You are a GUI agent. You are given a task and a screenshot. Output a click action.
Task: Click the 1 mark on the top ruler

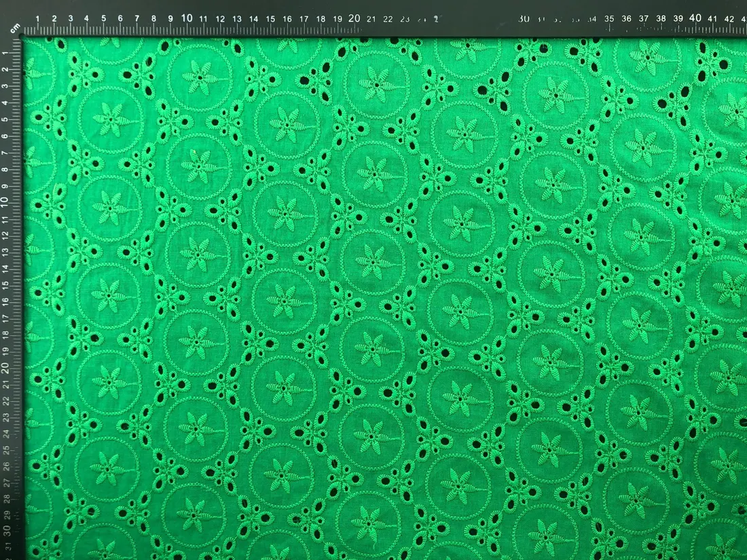[37, 18]
